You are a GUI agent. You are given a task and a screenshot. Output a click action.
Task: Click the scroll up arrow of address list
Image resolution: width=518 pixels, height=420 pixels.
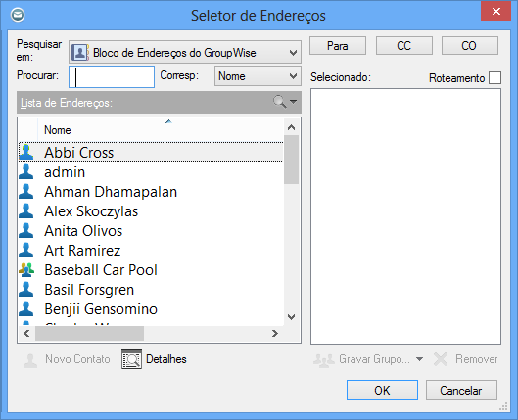tap(292, 127)
